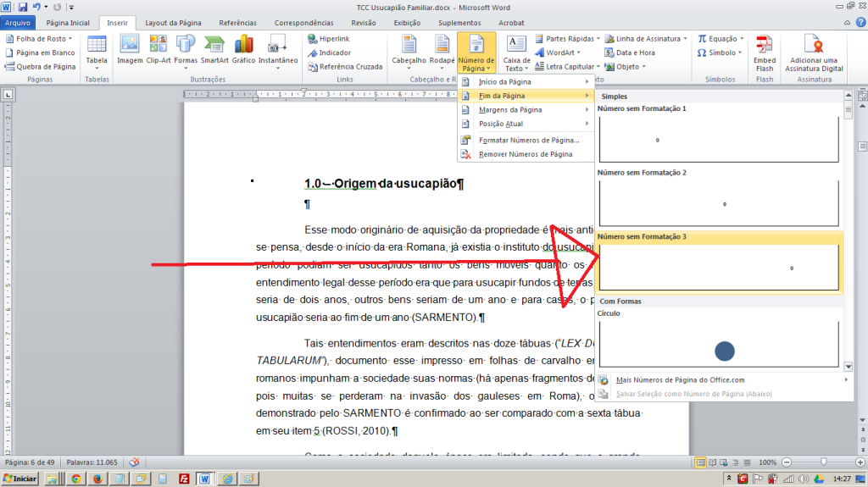Insert an Indicador bookmark
This screenshot has height=487, width=868.
click(x=330, y=53)
